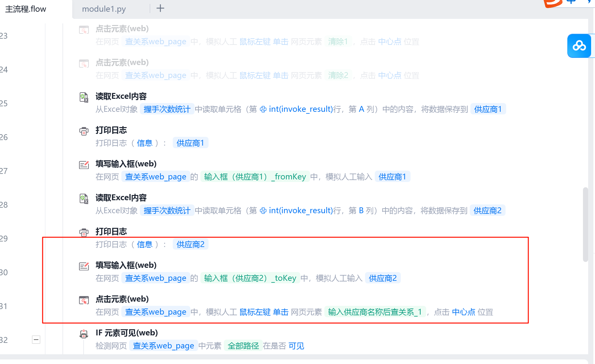Viewport: 595px width, 364px height.
Task: Click the 输入框（供应商1）_fromKey element tag
Action: [x=255, y=177]
